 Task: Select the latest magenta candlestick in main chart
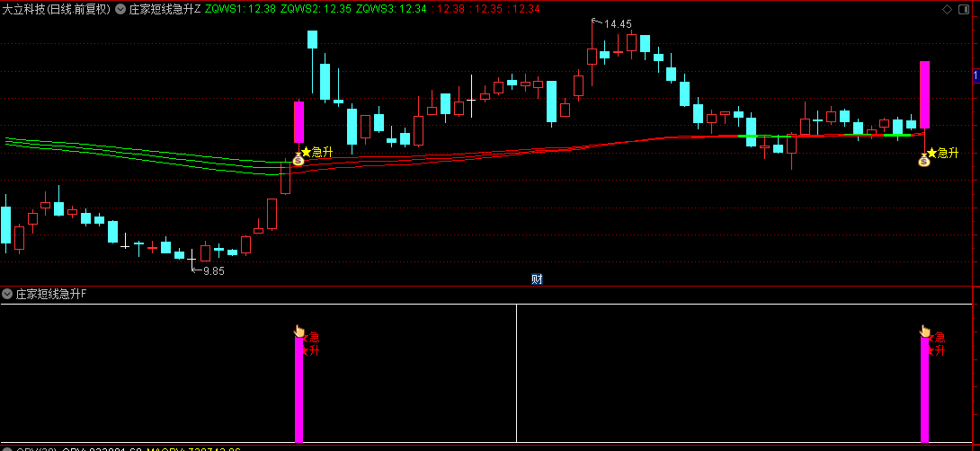point(924,95)
